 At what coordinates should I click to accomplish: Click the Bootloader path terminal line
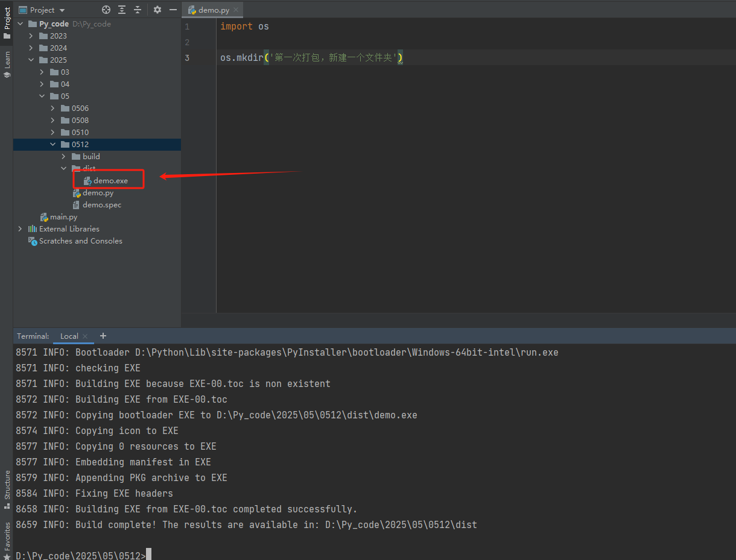(287, 353)
